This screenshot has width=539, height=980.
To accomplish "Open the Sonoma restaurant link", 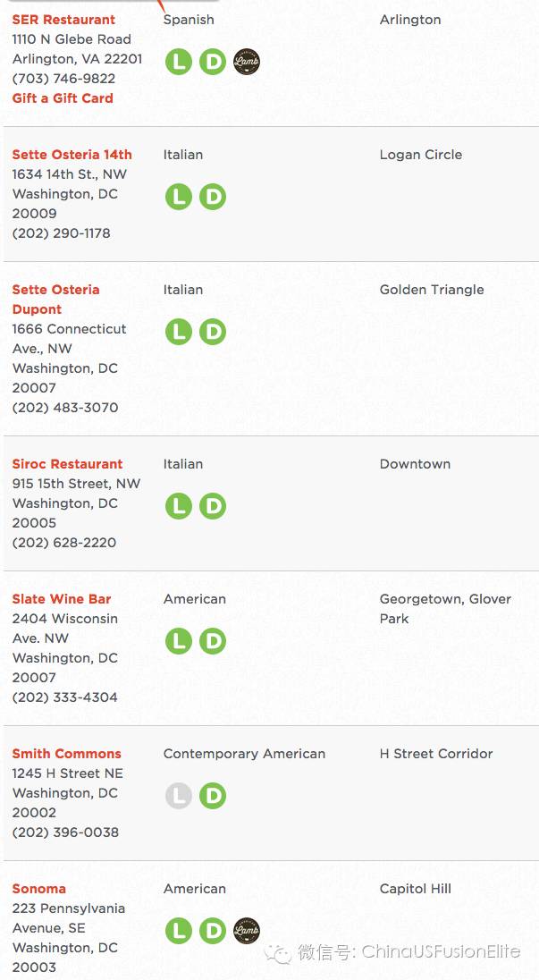I will pyautogui.click(x=38, y=889).
